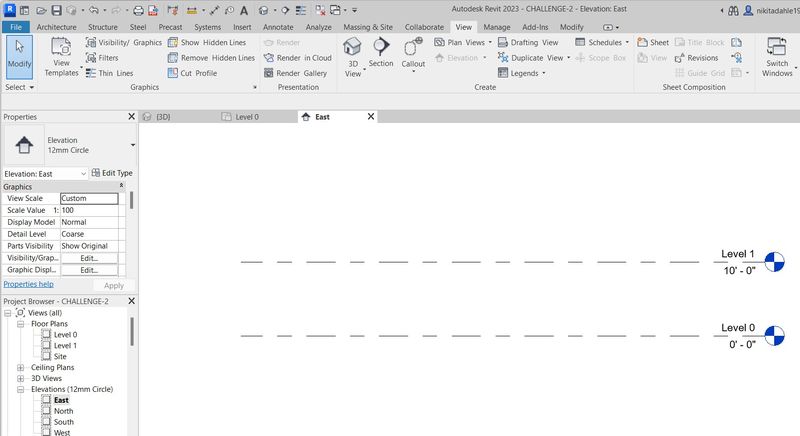
Task: Select the Section tool
Action: click(x=381, y=53)
